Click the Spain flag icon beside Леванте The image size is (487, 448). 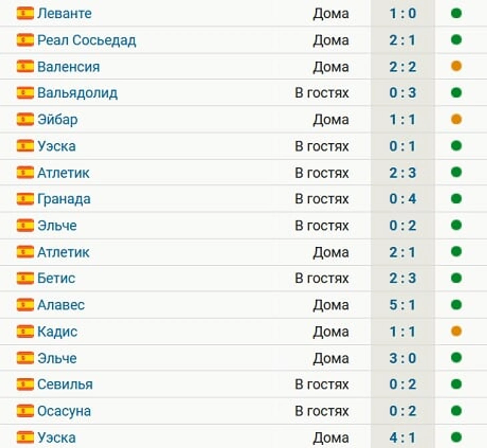(25, 13)
